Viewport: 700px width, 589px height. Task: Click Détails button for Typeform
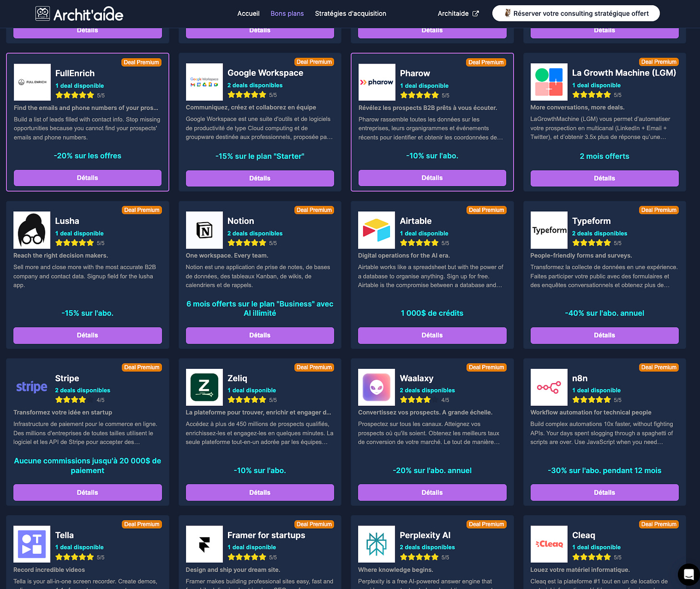coord(604,335)
